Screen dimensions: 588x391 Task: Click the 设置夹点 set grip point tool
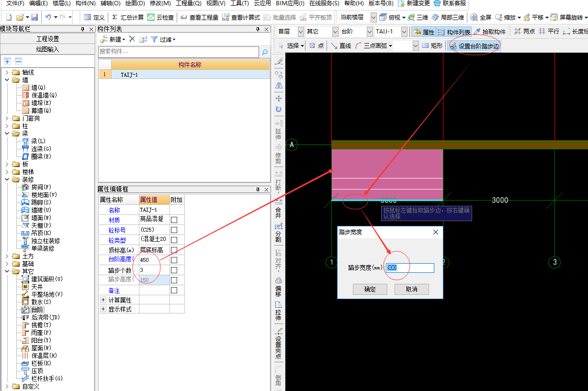[278, 344]
